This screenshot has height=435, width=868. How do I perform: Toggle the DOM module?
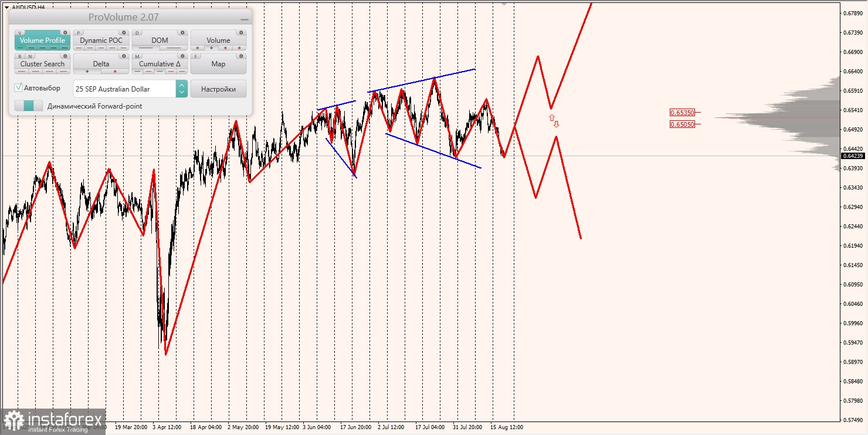coord(160,41)
